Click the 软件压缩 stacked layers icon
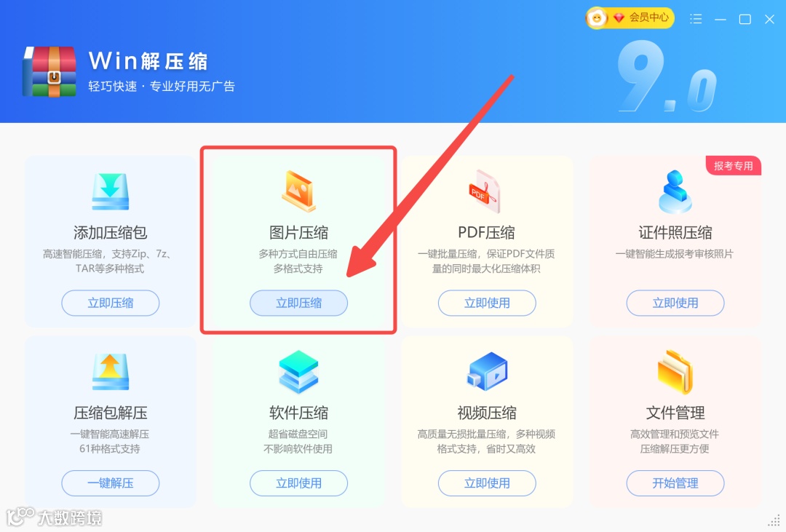Image resolution: width=786 pixels, height=532 pixels. click(x=299, y=372)
